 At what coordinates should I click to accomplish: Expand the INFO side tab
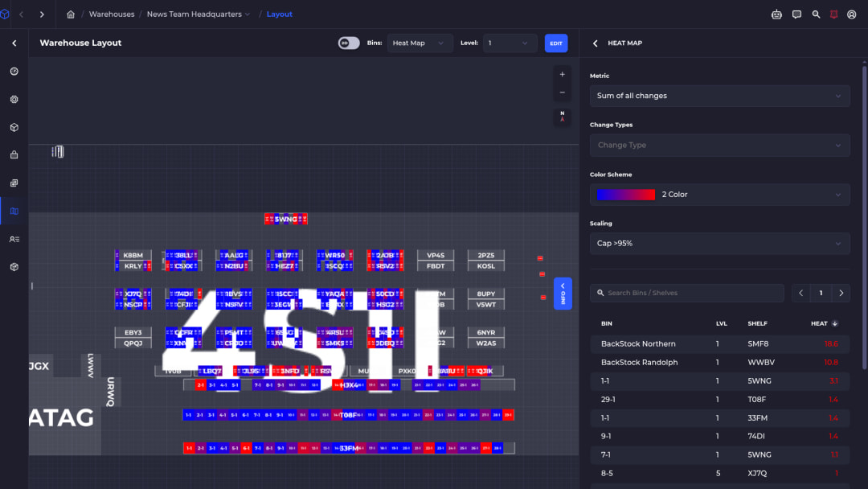click(x=563, y=293)
